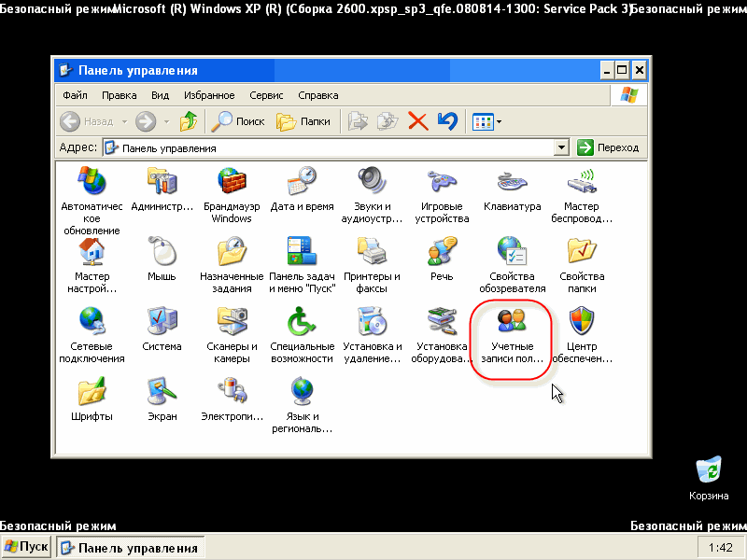Open the Views mode dropdown button
Screen dimensions: 747x560
point(486,122)
